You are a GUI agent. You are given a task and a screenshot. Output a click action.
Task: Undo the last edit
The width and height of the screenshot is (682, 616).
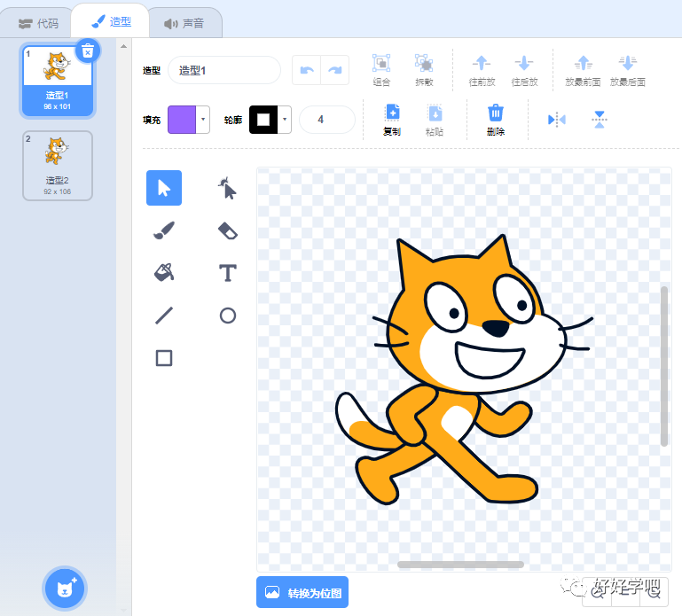(307, 70)
